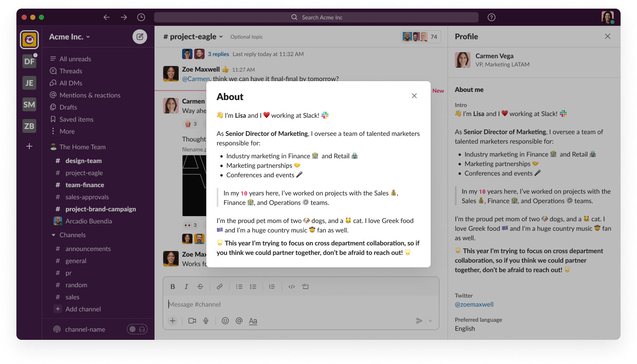Go back in navigation history
637x364 pixels.
(107, 17)
